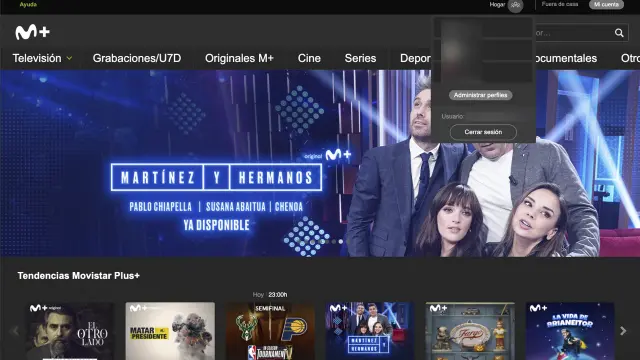This screenshot has width=640, height=360.
Task: Open the Hogar profile icon
Action: point(516,5)
